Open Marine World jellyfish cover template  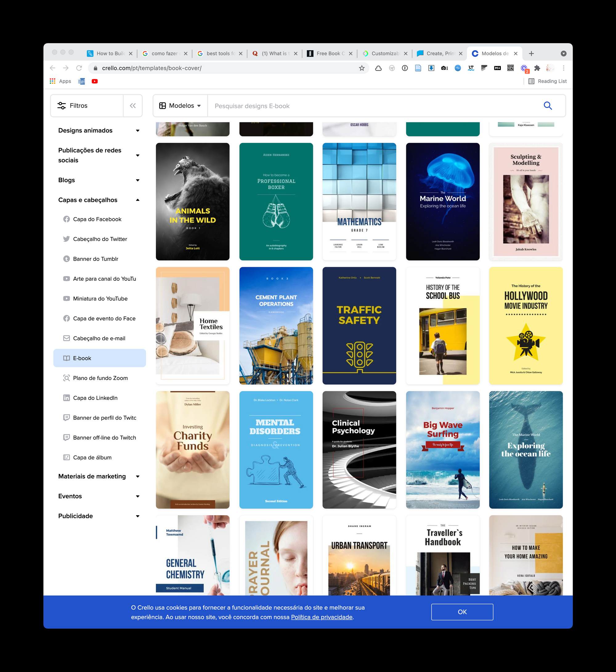[443, 202]
